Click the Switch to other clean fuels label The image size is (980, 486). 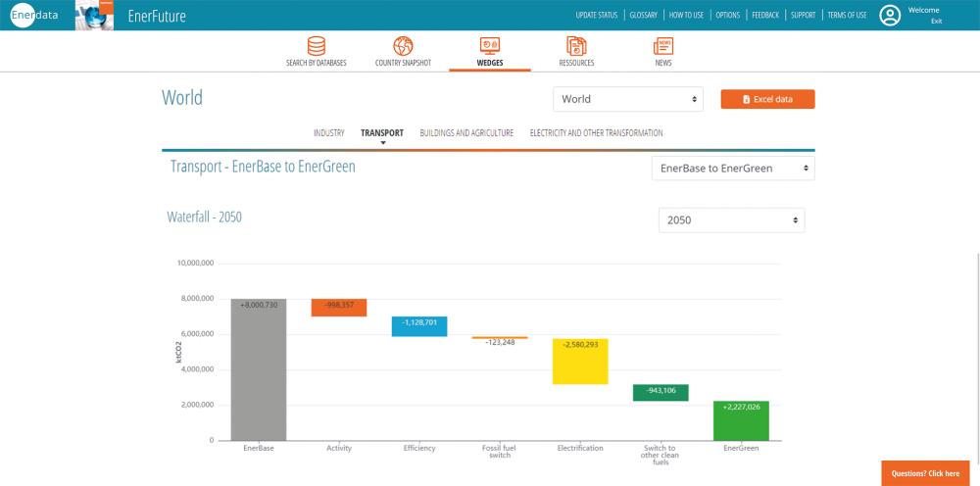[661, 455]
